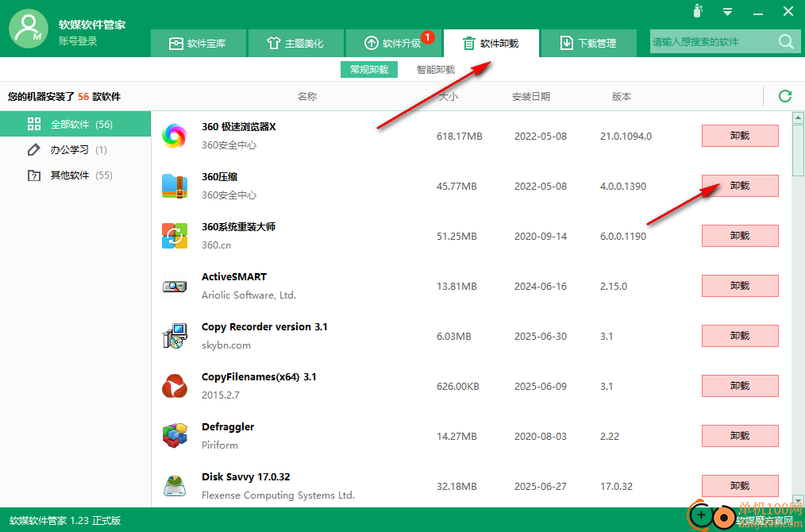Uninstall CopyFilenames(x64) with 卸载 button
Viewport: 805px width, 532px height.
tap(740, 386)
